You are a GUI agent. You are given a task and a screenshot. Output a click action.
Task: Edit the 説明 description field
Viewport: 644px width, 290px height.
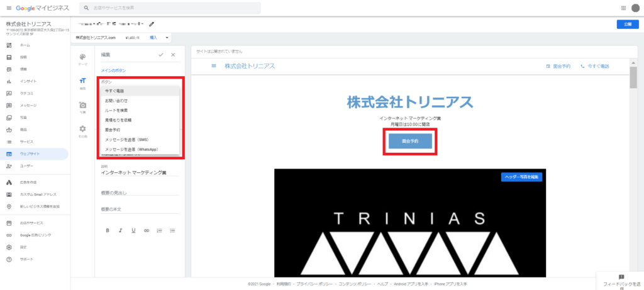click(x=140, y=173)
